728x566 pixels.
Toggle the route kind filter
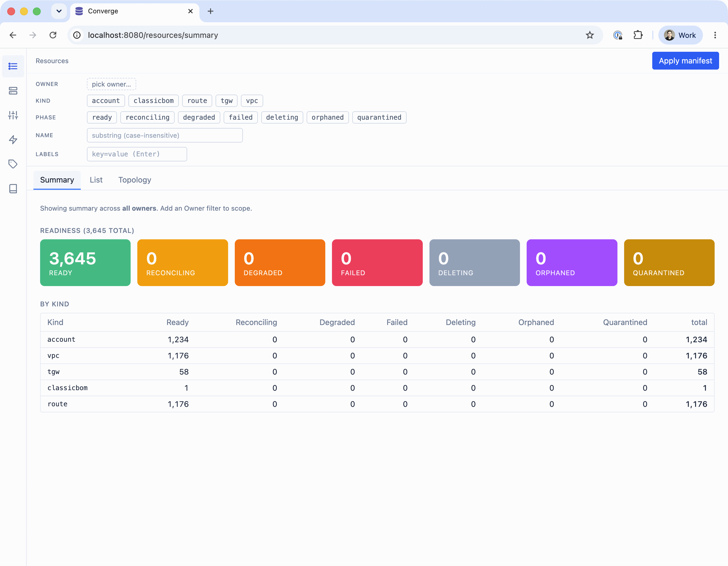pyautogui.click(x=197, y=101)
